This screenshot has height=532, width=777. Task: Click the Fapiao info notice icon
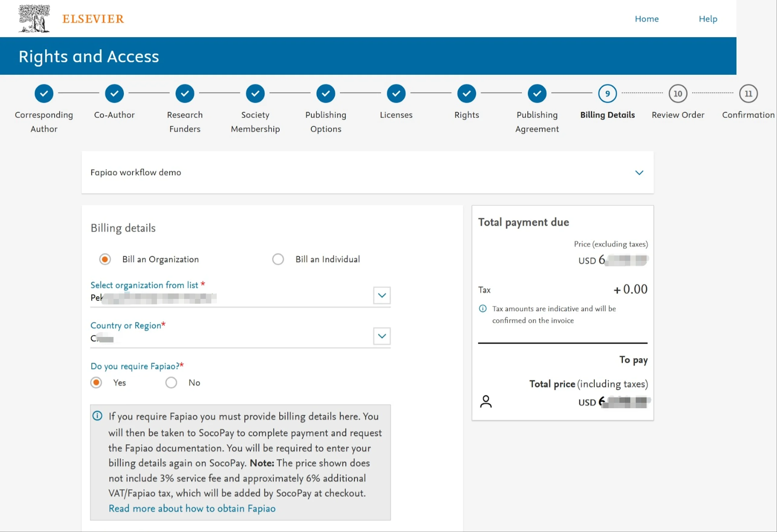point(97,416)
